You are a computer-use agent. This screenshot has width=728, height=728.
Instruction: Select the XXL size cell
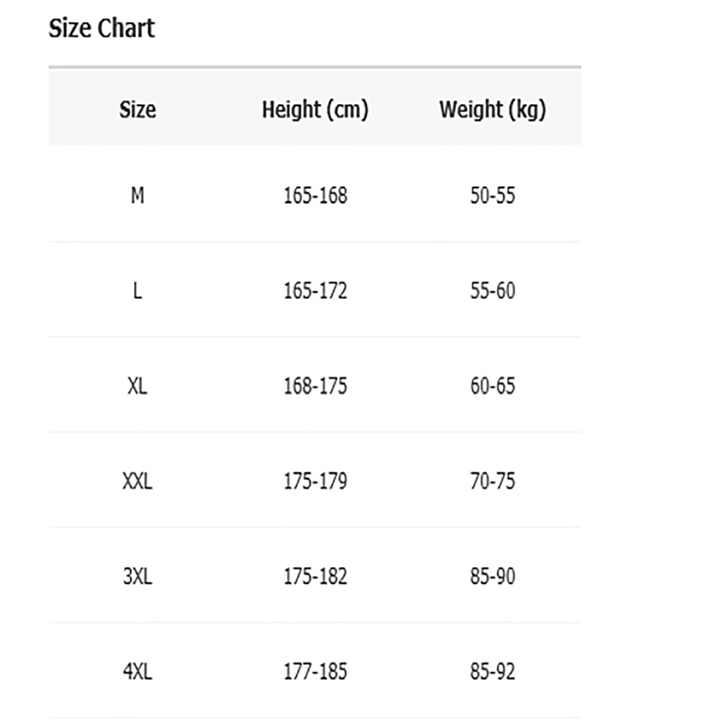pyautogui.click(x=138, y=481)
